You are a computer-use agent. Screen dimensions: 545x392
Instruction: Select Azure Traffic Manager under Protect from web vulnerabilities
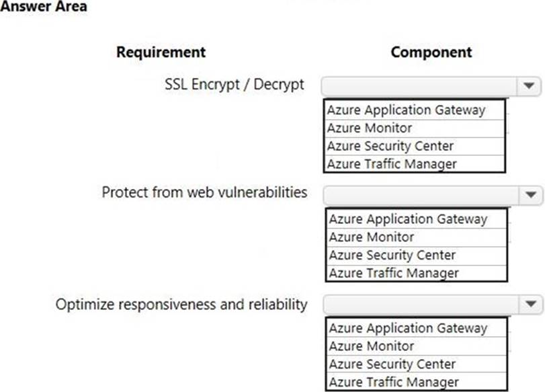(394, 273)
